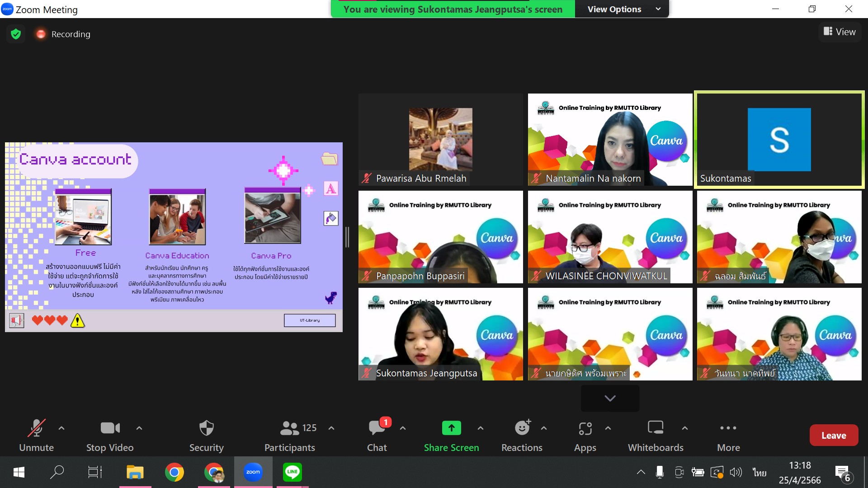
Task: Start Share Screen
Action: pos(451,436)
